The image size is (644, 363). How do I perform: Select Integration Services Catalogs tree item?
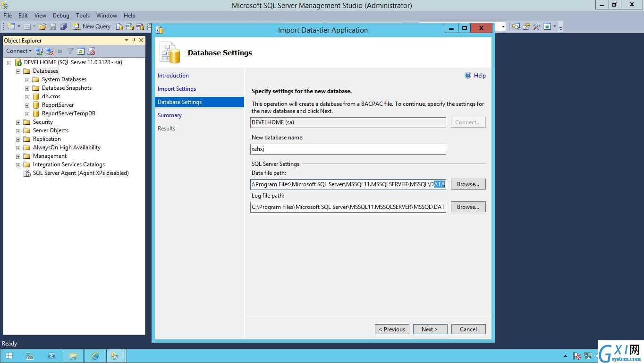(69, 164)
